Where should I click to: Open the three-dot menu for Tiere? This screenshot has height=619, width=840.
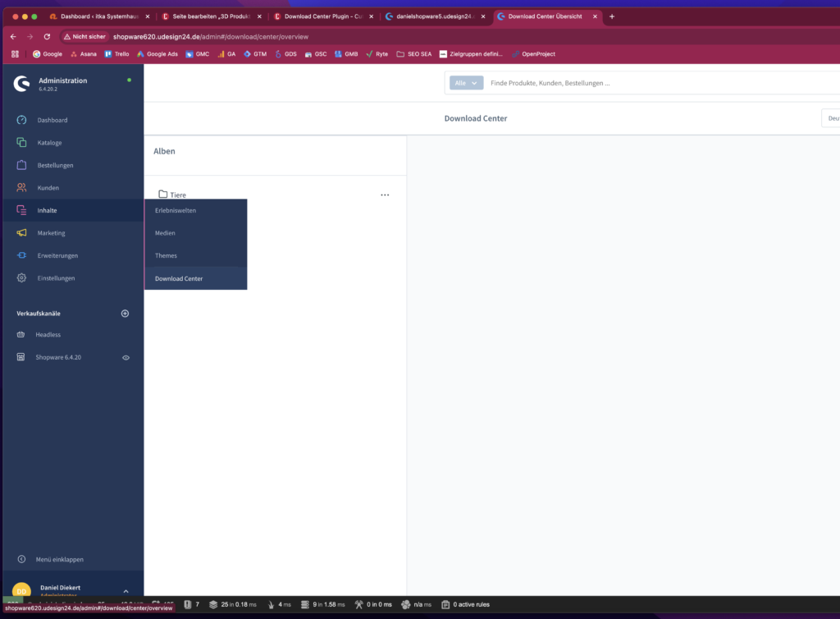385,195
